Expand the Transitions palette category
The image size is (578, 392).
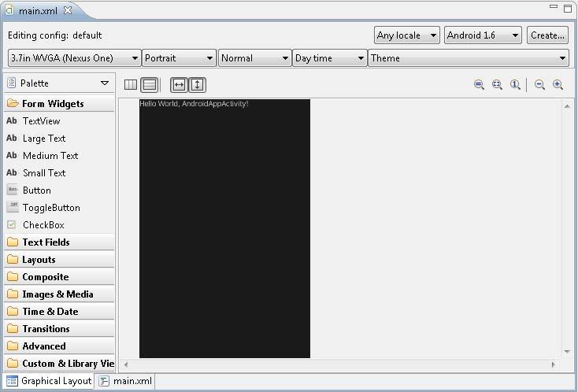59,328
